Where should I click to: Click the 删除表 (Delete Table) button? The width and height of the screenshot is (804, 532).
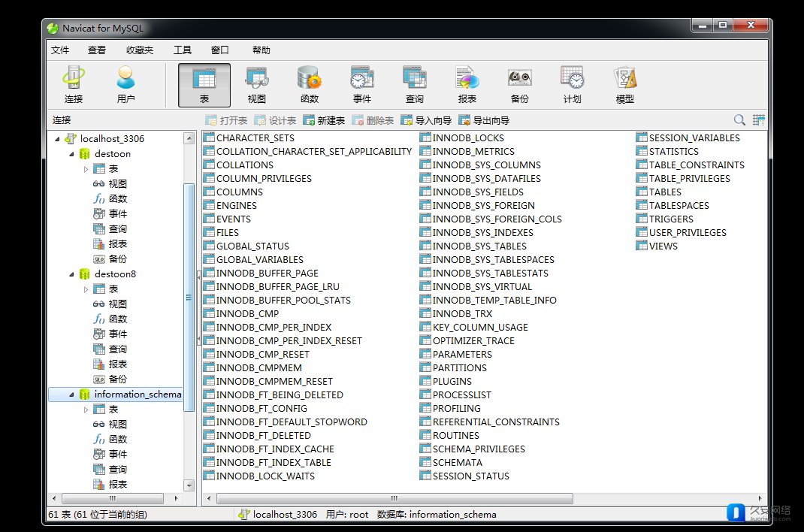click(x=373, y=120)
